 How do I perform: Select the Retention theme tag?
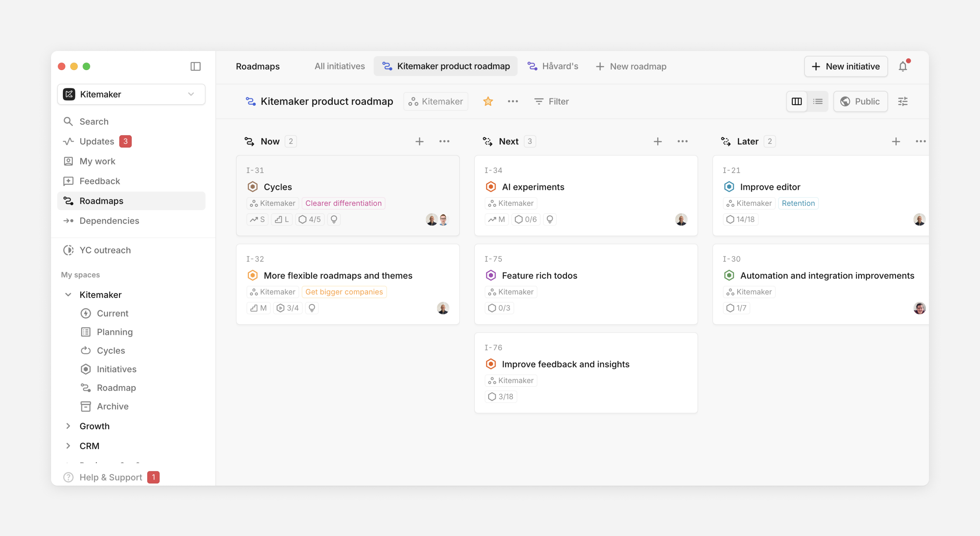click(x=798, y=203)
